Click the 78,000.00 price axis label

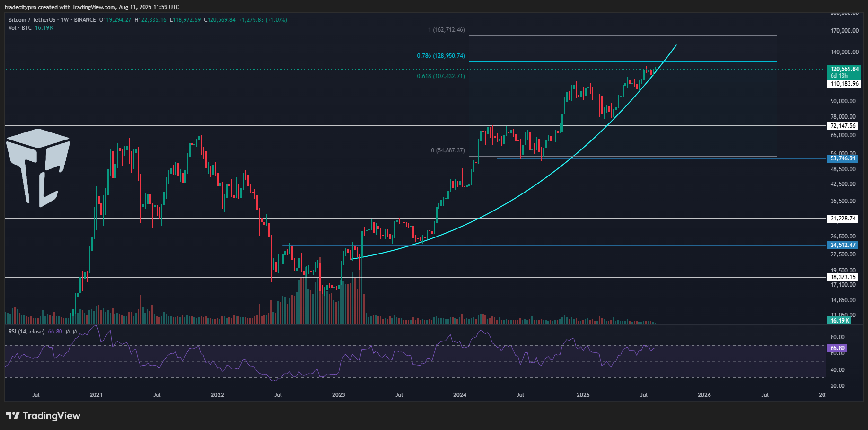[x=843, y=117]
